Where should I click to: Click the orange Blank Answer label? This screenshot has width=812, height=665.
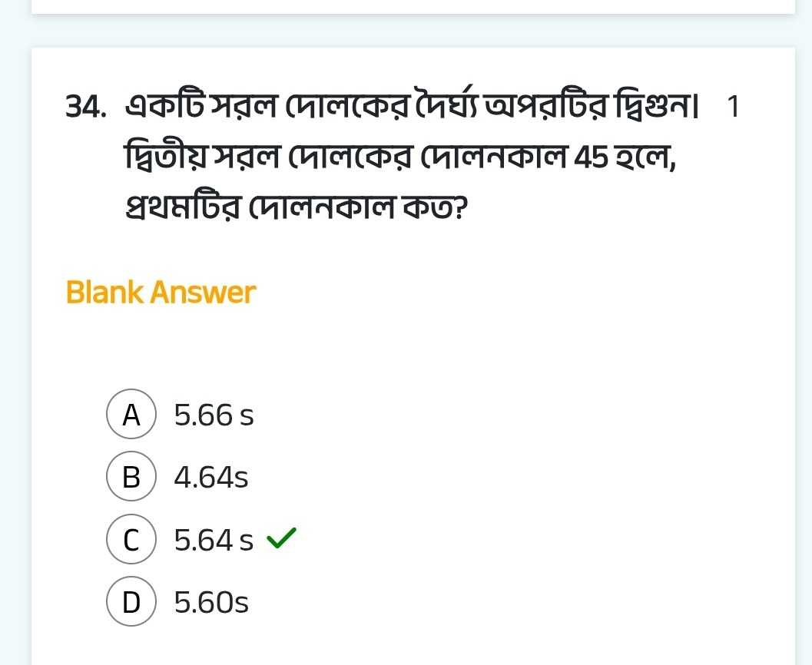(161, 293)
